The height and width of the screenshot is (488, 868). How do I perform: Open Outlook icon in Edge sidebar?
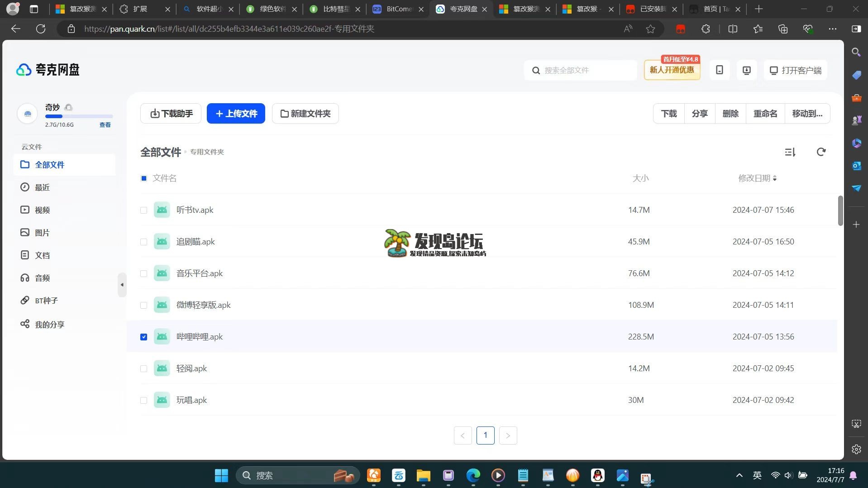(856, 166)
